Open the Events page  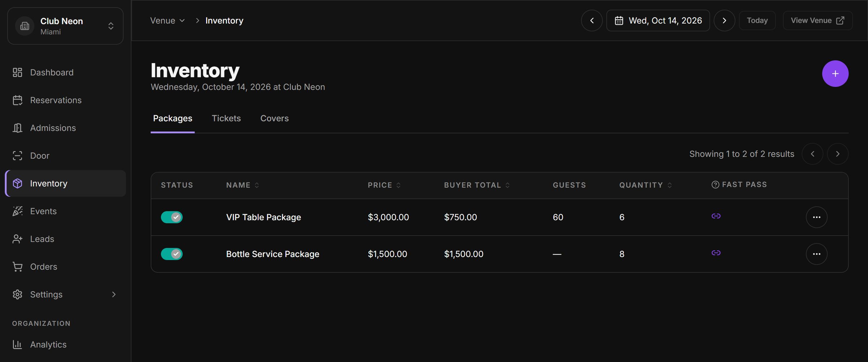pos(65,211)
